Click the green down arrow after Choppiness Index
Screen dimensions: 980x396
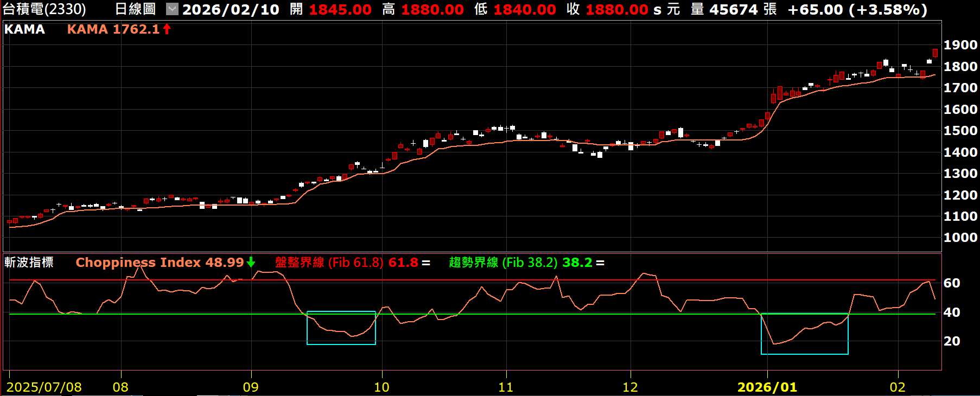pyautogui.click(x=251, y=263)
